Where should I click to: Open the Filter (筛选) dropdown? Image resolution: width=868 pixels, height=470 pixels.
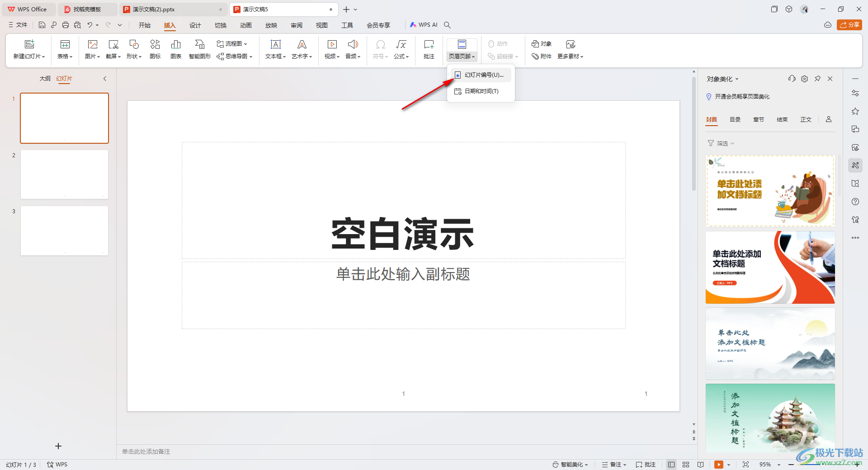(721, 143)
